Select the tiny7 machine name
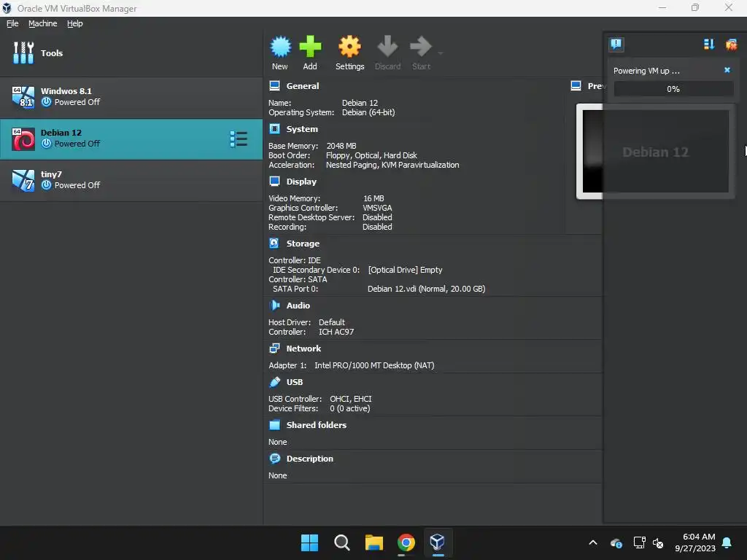This screenshot has width=747, height=560. point(52,174)
